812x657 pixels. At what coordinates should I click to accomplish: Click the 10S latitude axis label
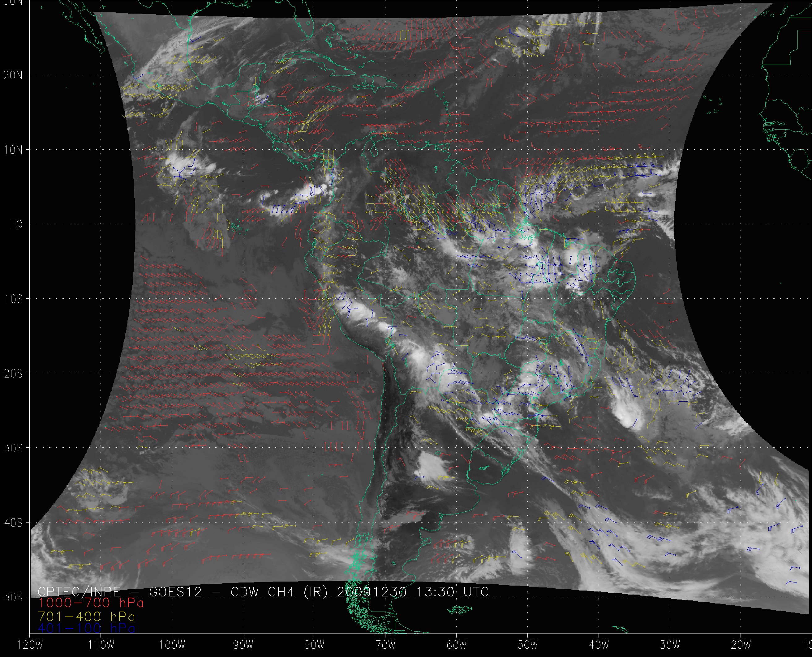click(x=13, y=299)
